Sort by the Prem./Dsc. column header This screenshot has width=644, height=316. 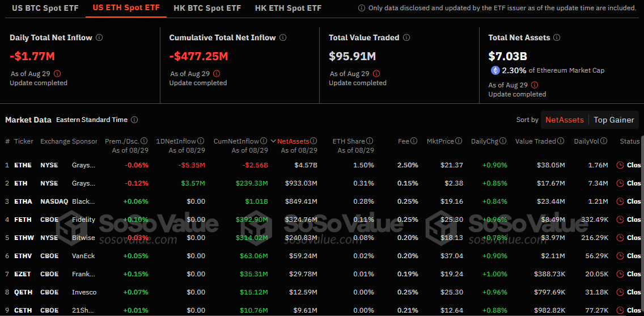pyautogui.click(x=122, y=141)
